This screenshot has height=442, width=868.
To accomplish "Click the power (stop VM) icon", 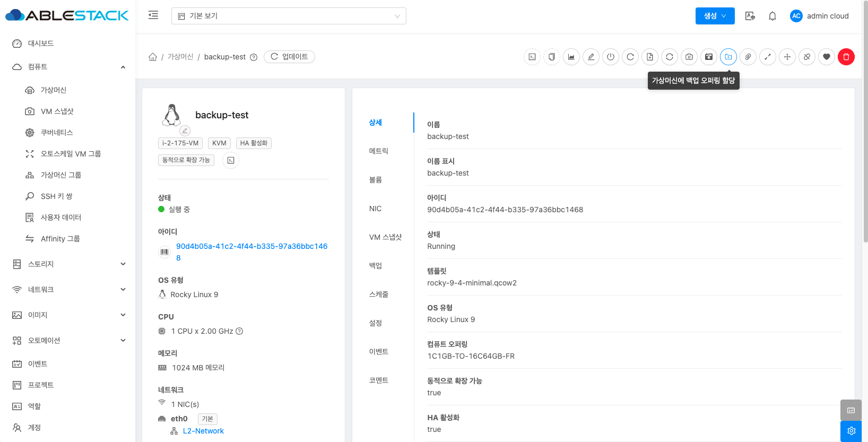I will (x=611, y=57).
